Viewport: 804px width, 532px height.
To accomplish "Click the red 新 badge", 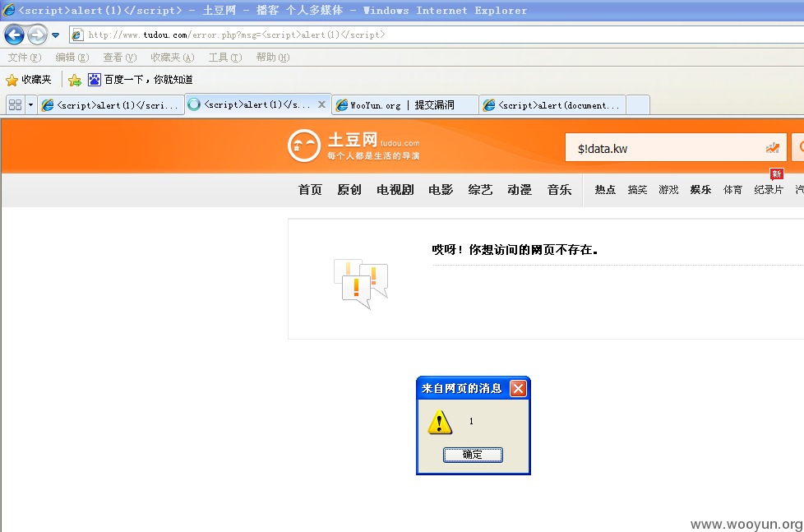I will [x=776, y=174].
